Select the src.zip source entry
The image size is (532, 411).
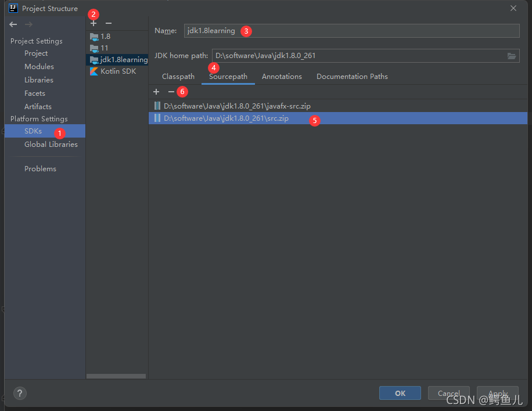338,118
